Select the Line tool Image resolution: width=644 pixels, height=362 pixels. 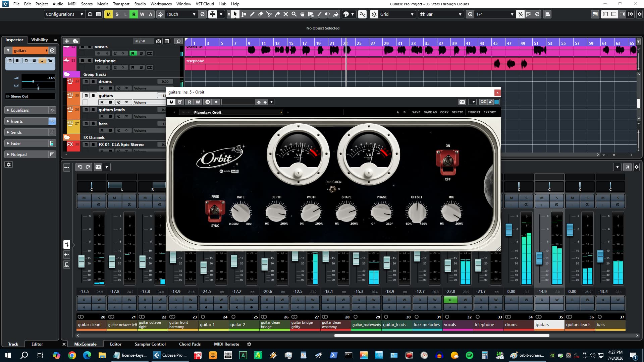(x=319, y=14)
